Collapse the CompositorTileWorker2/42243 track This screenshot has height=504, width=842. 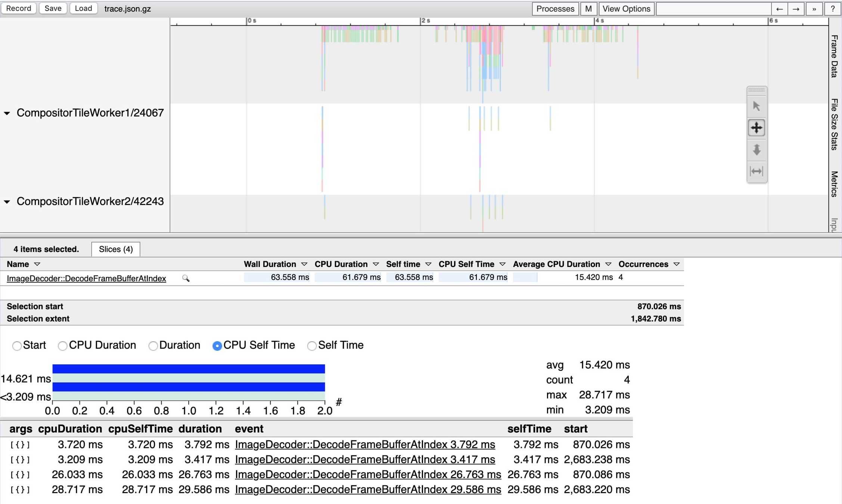click(x=7, y=202)
